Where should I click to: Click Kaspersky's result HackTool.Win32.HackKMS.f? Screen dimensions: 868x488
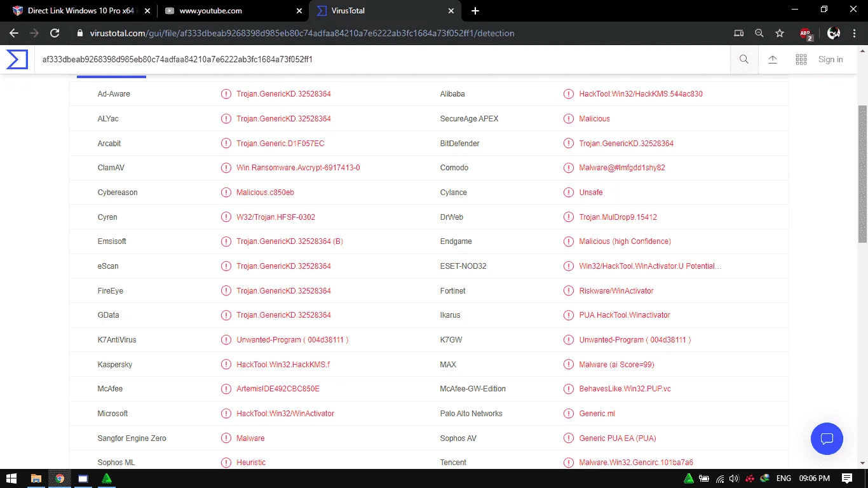point(283,365)
